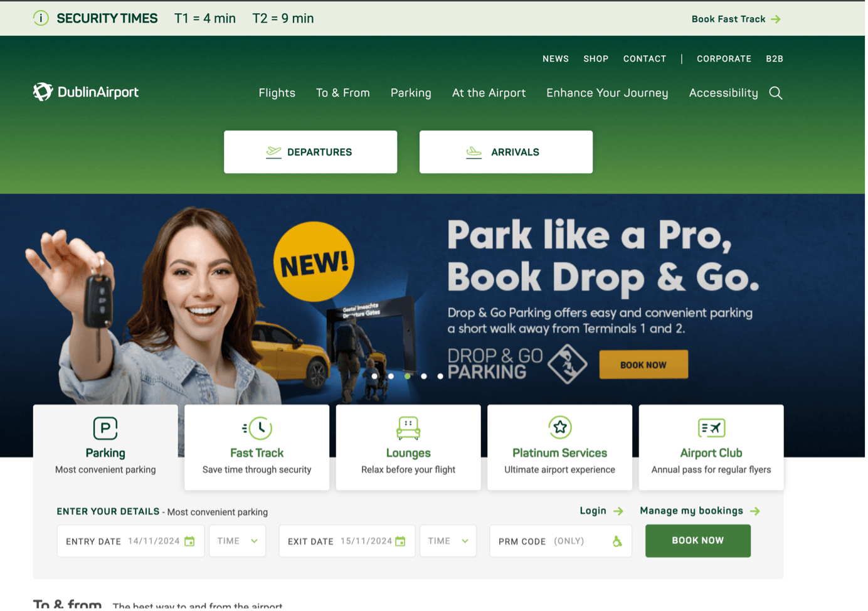868x611 pixels.
Task: Open the To & From menu
Action: (344, 93)
